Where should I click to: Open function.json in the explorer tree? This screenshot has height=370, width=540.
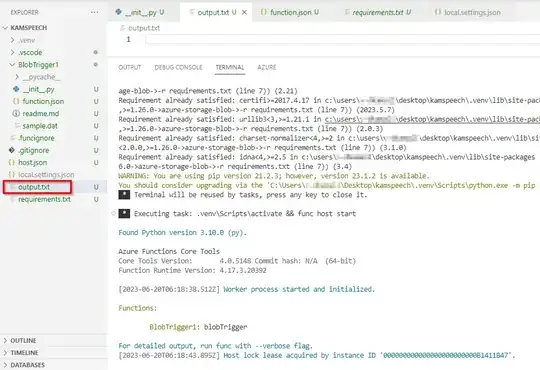tap(43, 101)
